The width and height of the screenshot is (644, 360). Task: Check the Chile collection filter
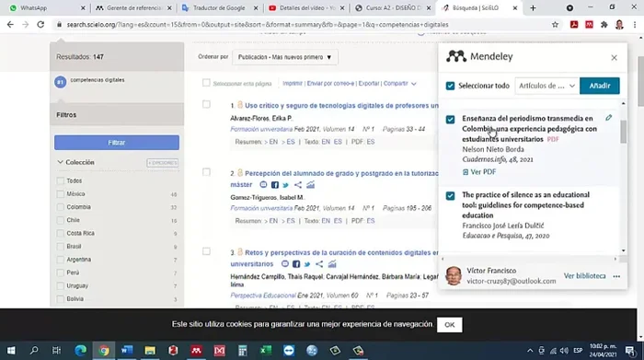click(61, 220)
